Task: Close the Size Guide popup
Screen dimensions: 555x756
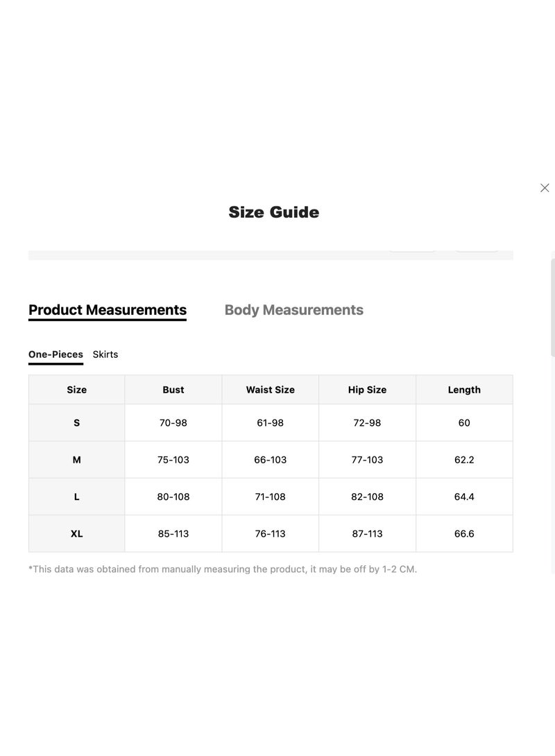Action: 545,188
